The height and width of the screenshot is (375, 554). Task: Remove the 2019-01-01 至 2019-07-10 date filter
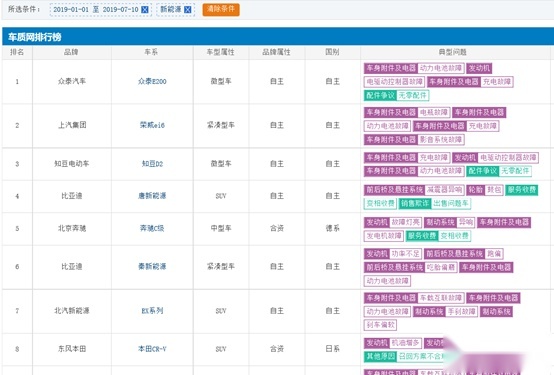pyautogui.click(x=145, y=10)
